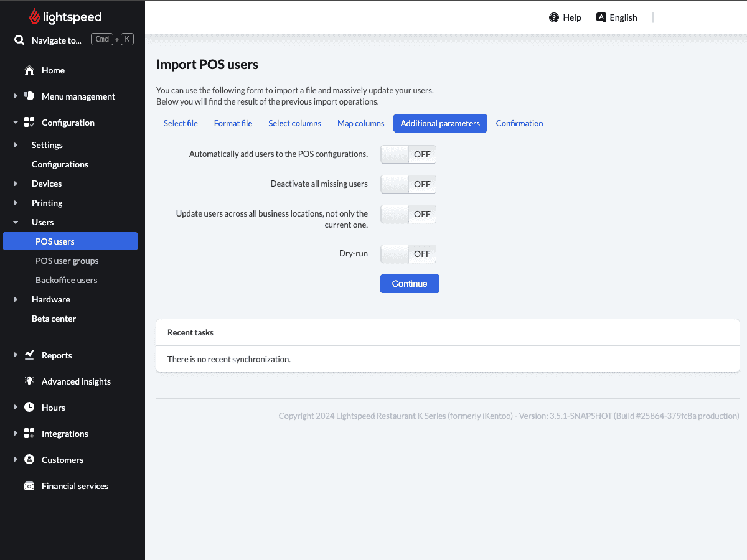The height and width of the screenshot is (560, 747).
Task: Turn on the Dry-run switch
Action: [x=408, y=254]
